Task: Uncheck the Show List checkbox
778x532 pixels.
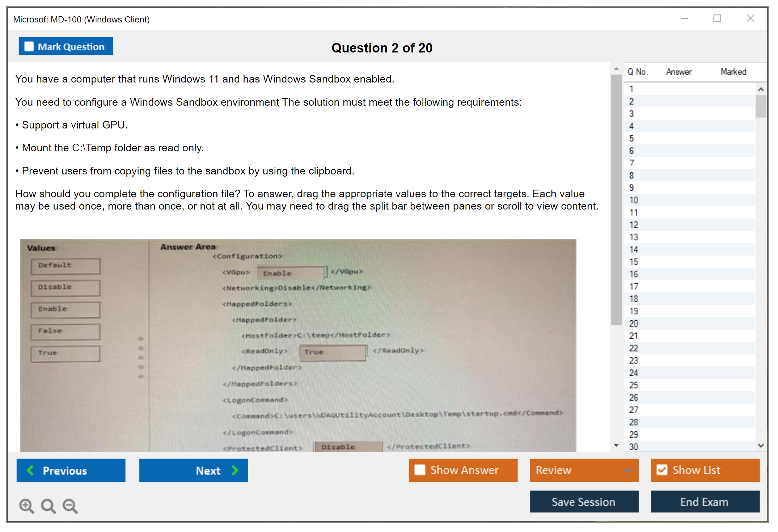Action: 662,470
